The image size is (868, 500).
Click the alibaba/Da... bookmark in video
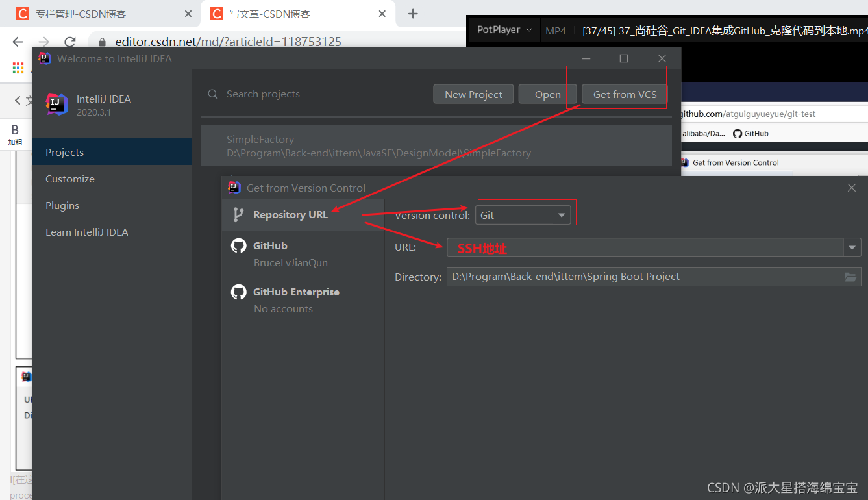pos(703,134)
